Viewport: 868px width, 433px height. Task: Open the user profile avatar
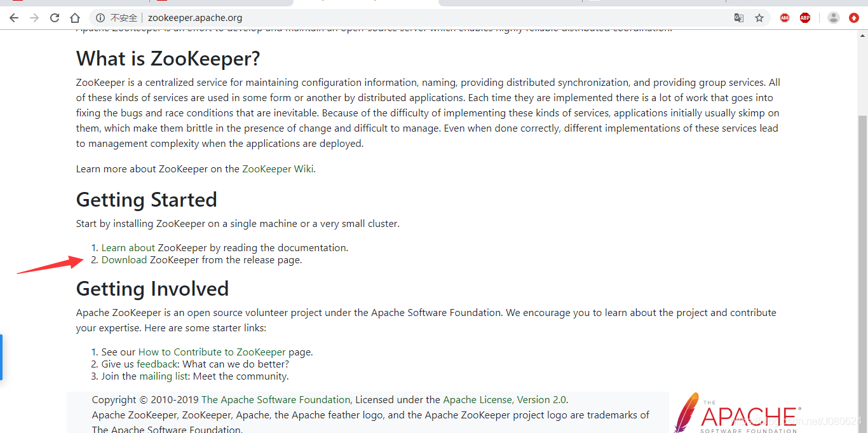click(834, 18)
